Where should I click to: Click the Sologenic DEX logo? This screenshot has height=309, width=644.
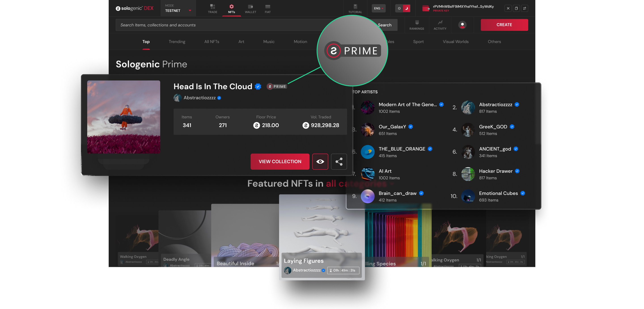point(134,8)
